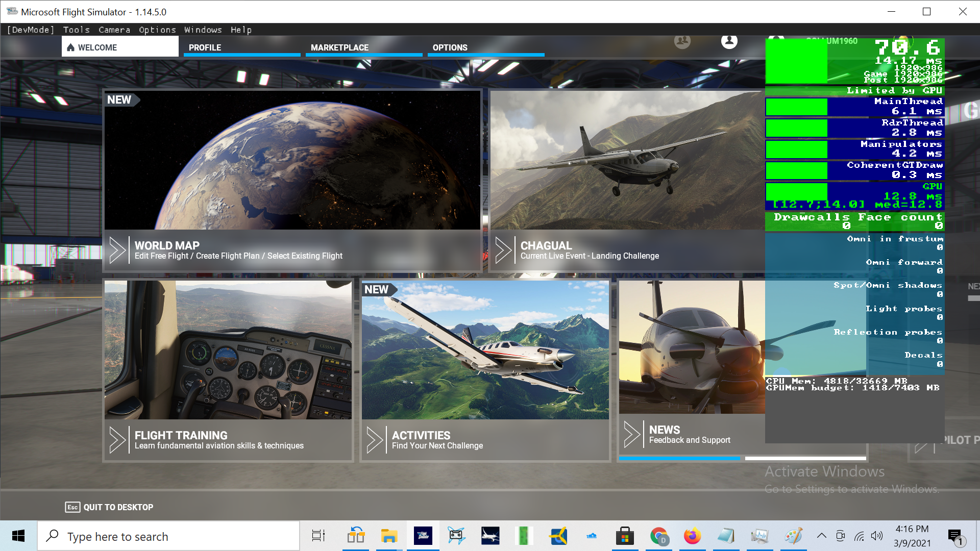Open Firefox from the taskbar
The width and height of the screenshot is (980, 551).
(x=692, y=536)
